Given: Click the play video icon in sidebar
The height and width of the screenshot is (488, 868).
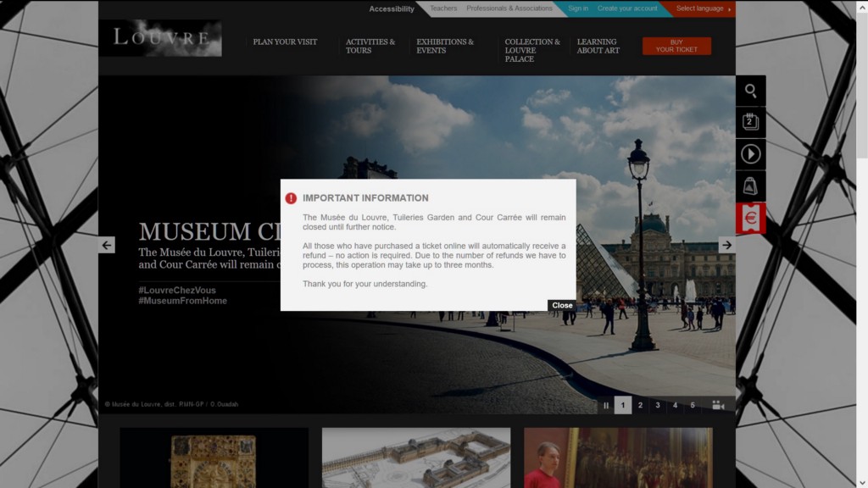Looking at the screenshot, I should [x=751, y=154].
